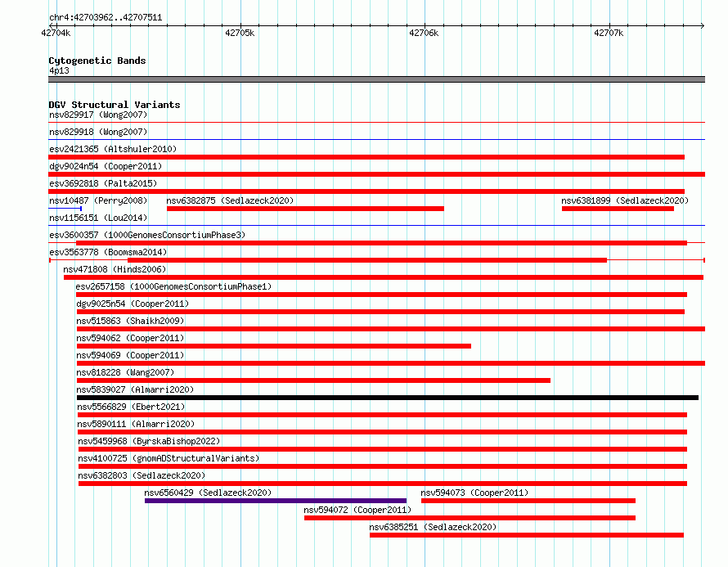Open esv3563778 (Boomsma2014) label
This screenshot has height=567, width=728.
click(x=108, y=252)
